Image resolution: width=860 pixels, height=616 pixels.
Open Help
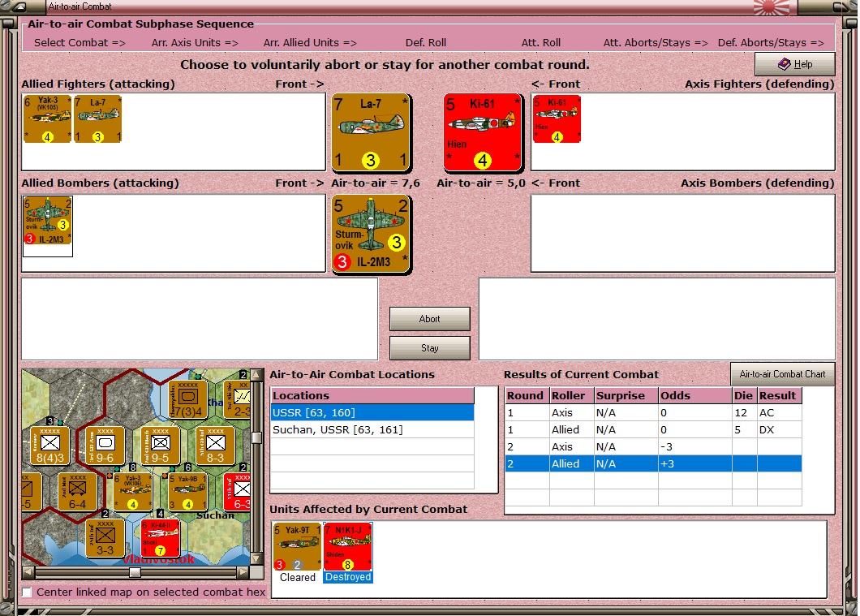tap(795, 64)
